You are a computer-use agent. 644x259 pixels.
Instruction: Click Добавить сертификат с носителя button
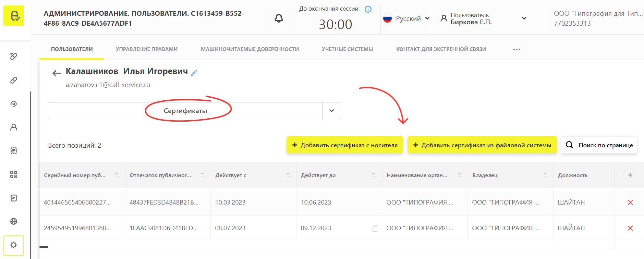point(345,145)
